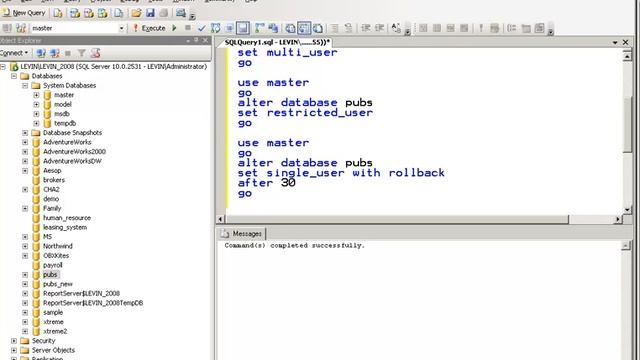This screenshot has height=360, width=640.
Task: Open the Connect dropdown in Object Explorer
Action: pos(15,53)
